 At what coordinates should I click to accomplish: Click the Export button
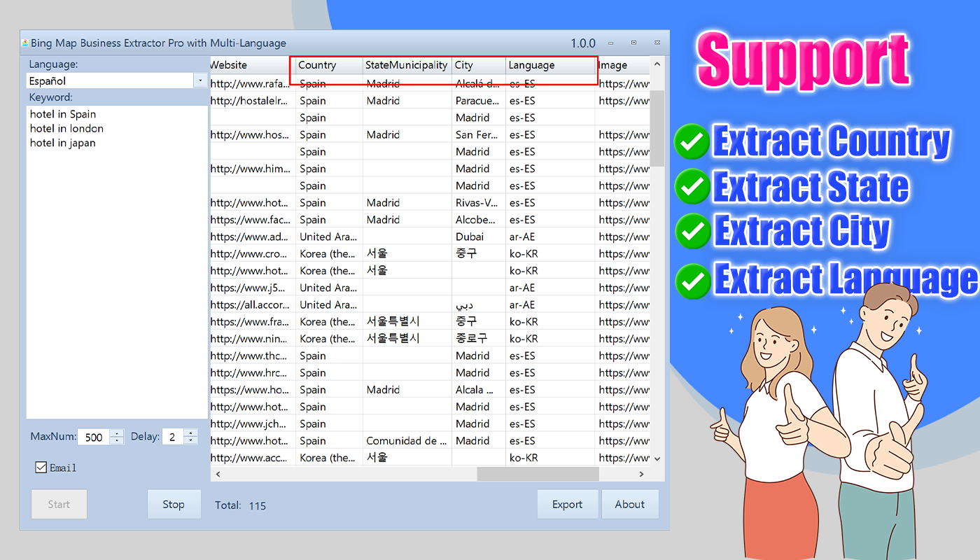(567, 504)
